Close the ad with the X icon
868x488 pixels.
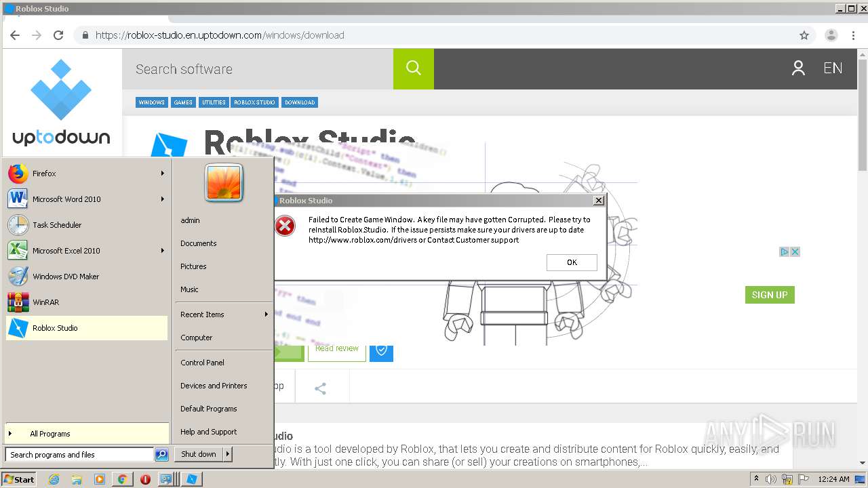click(795, 251)
